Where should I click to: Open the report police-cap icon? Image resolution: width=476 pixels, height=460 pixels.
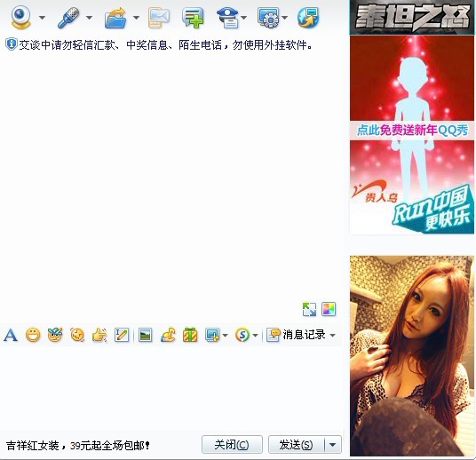point(227,18)
